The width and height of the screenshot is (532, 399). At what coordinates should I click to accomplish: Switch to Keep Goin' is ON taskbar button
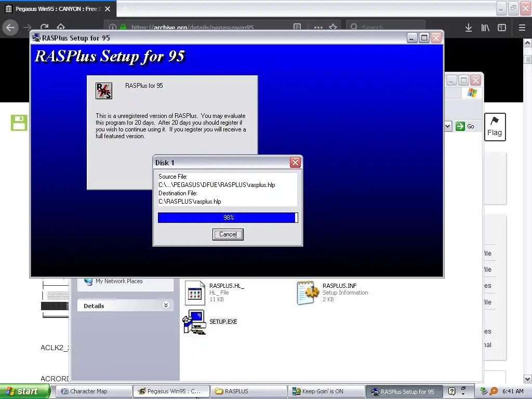326,391
